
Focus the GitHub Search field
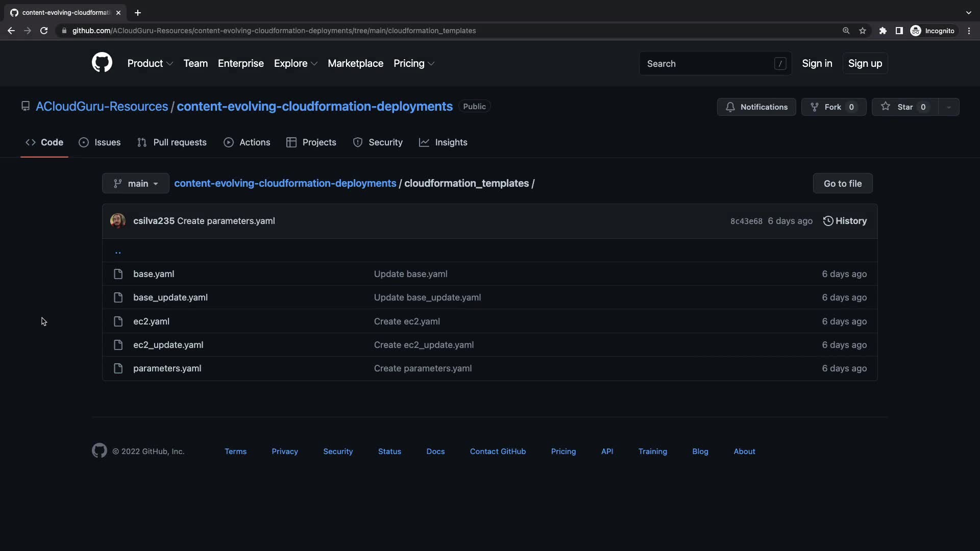click(709, 64)
